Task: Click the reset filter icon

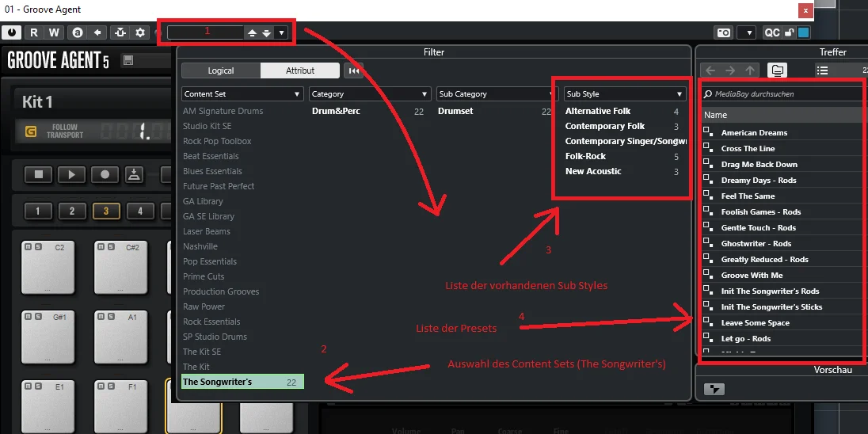Action: click(354, 70)
